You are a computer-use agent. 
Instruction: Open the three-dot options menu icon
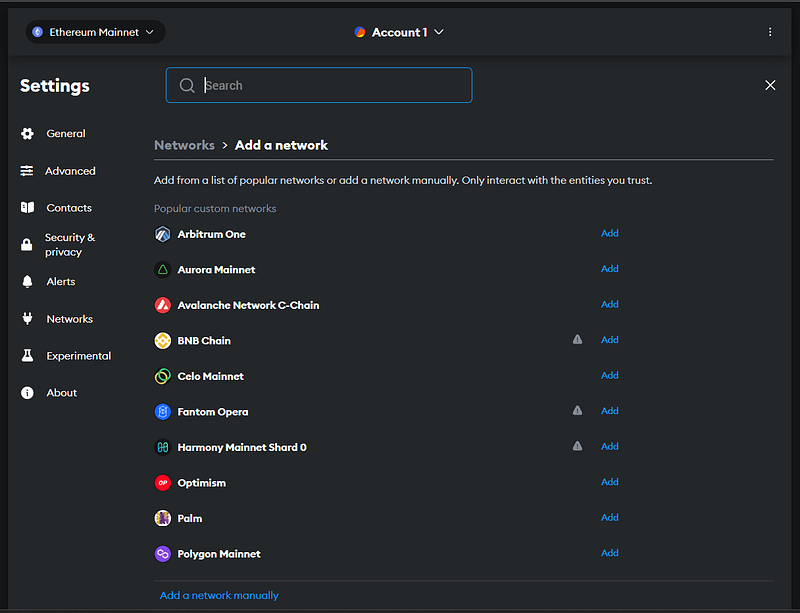[770, 32]
